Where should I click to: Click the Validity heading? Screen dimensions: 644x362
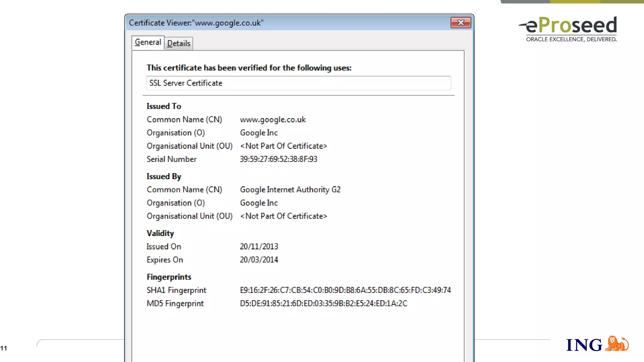tap(160, 233)
